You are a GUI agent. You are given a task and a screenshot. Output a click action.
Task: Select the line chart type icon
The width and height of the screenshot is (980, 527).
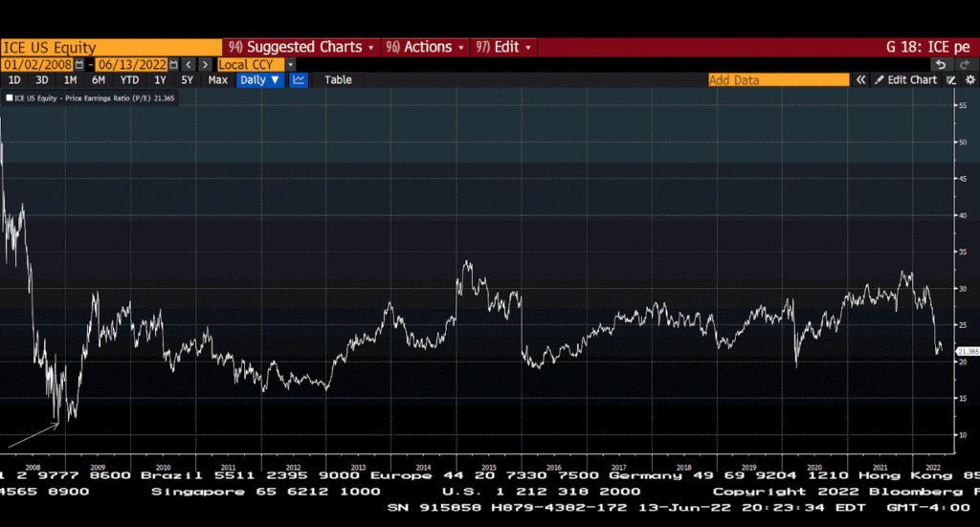(x=299, y=80)
